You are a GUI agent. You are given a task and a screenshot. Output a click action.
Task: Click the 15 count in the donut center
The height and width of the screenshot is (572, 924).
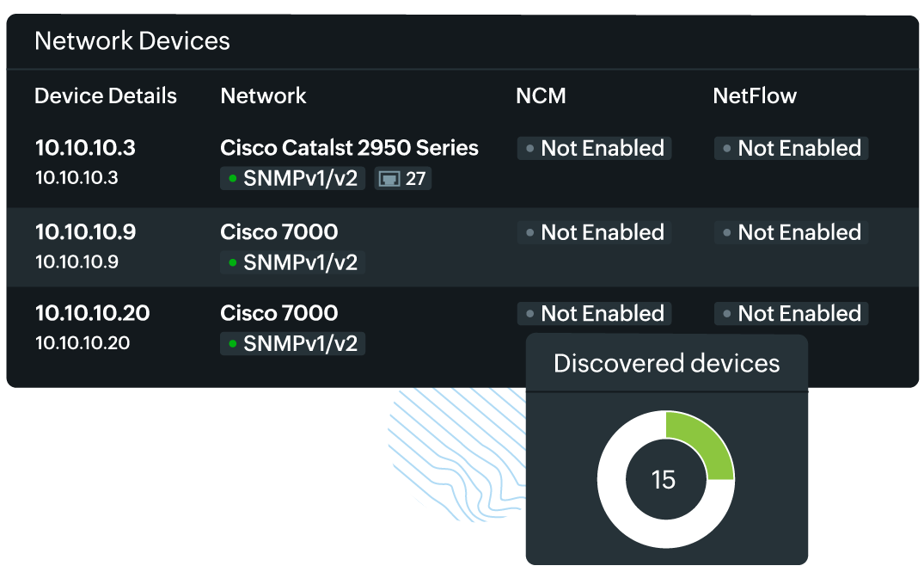tap(664, 480)
